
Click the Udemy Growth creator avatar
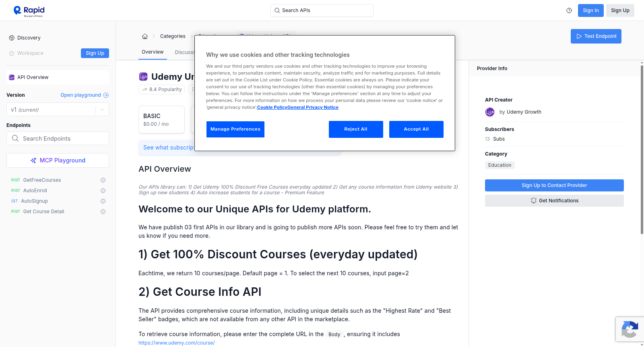(490, 112)
